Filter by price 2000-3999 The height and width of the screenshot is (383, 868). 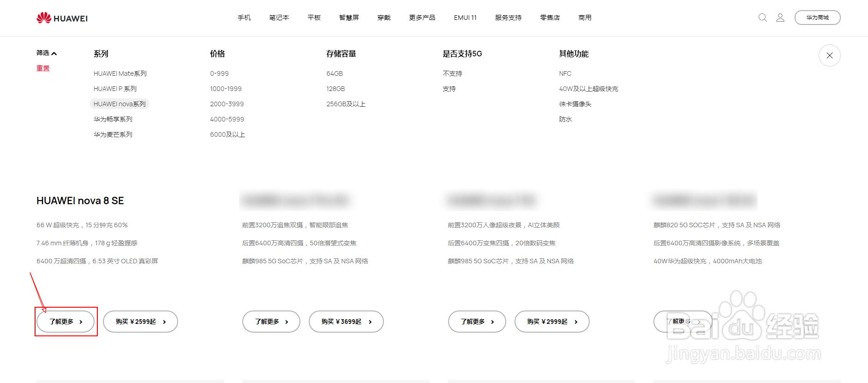[227, 104]
